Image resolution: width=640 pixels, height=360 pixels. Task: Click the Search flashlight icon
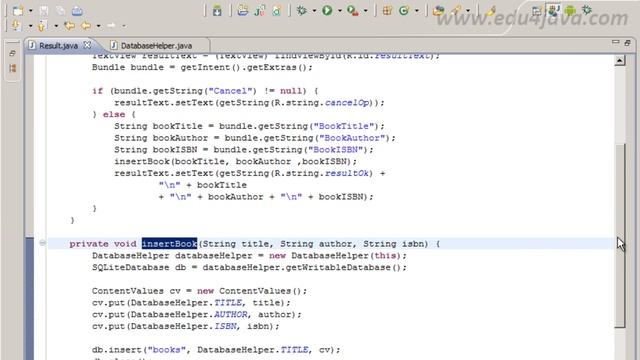[456, 11]
